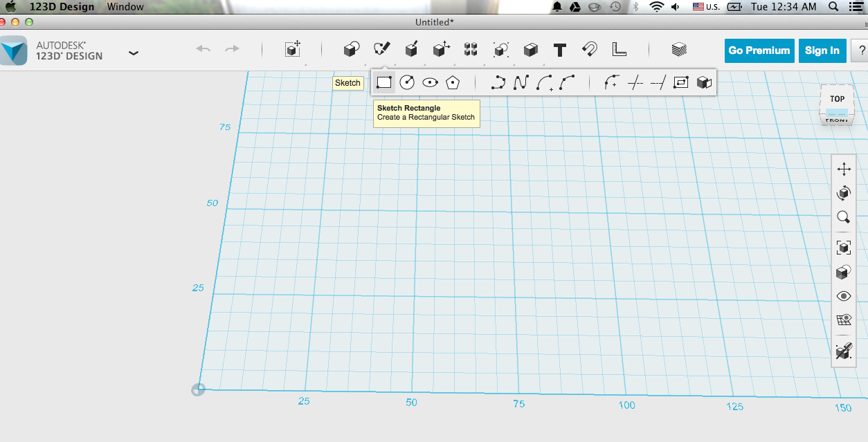
Task: Open the Apple menu
Action: [x=10, y=6]
